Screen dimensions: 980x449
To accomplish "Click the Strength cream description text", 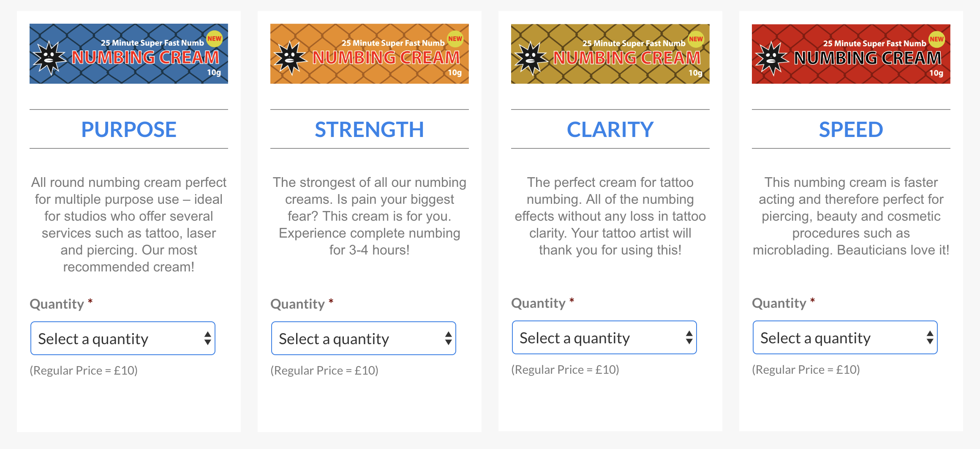I will pos(370,216).
